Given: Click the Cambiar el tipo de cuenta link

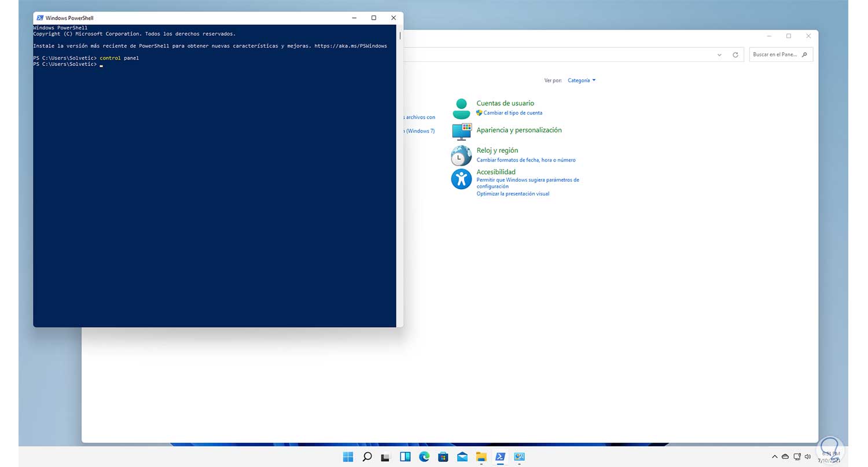Looking at the screenshot, I should pyautogui.click(x=513, y=113).
